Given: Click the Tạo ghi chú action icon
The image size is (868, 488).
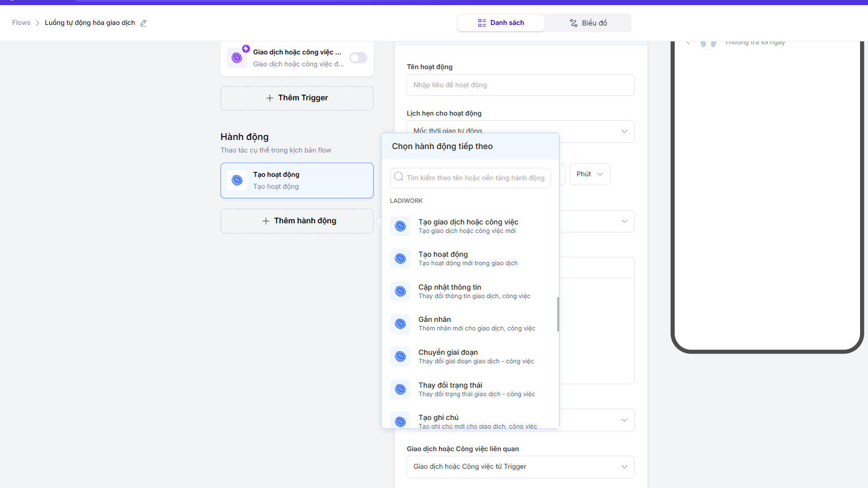Looking at the screenshot, I should pyautogui.click(x=400, y=421).
